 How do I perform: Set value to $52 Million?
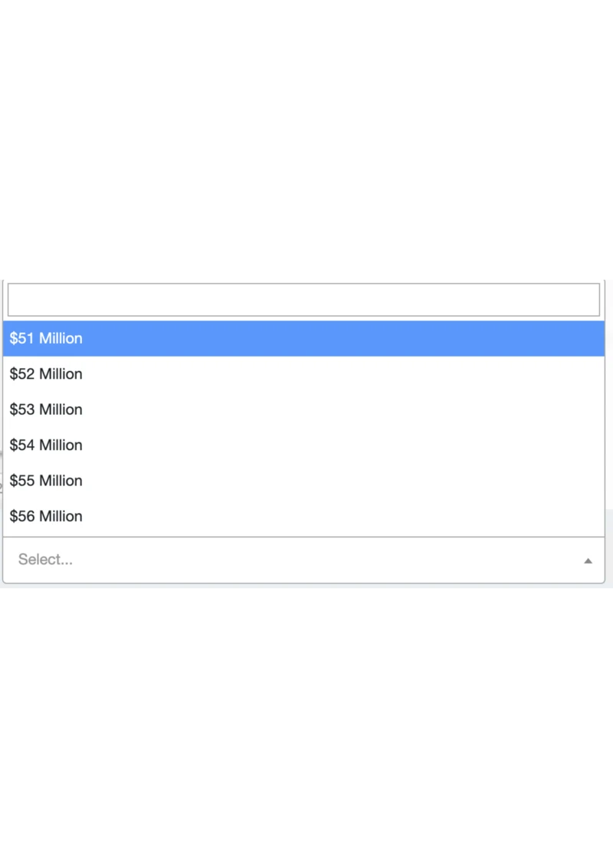[x=46, y=374]
